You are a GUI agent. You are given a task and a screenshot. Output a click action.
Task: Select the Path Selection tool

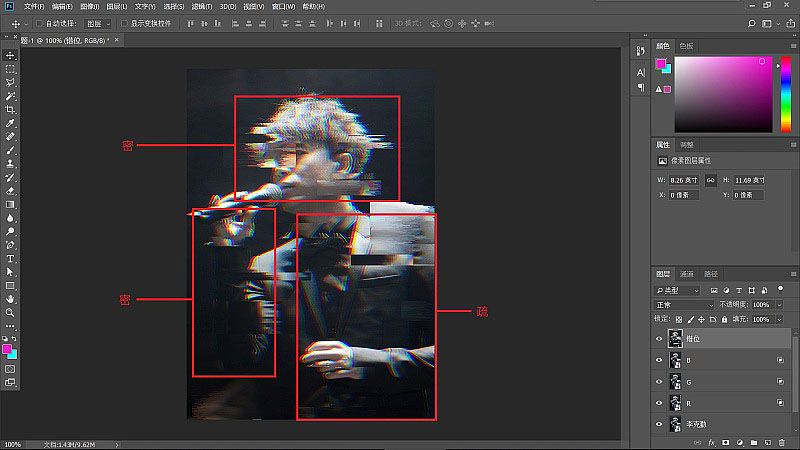(10, 272)
